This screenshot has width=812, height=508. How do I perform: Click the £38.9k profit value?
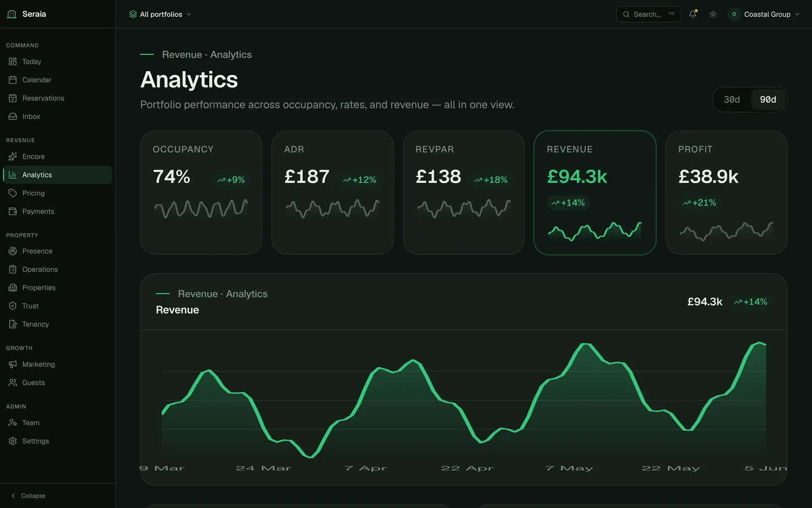pyautogui.click(x=708, y=177)
